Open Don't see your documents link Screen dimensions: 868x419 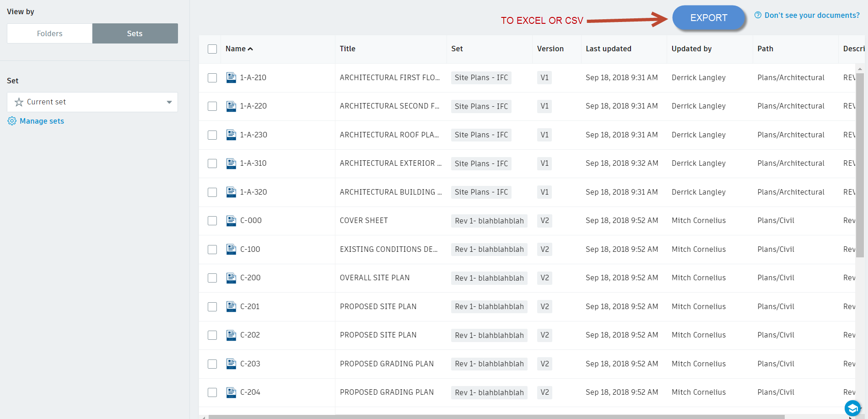pos(812,15)
